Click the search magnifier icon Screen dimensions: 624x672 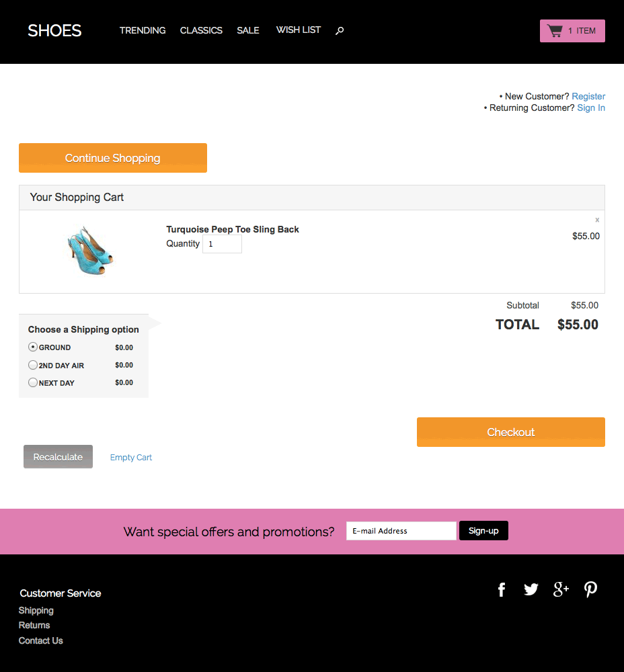340,30
